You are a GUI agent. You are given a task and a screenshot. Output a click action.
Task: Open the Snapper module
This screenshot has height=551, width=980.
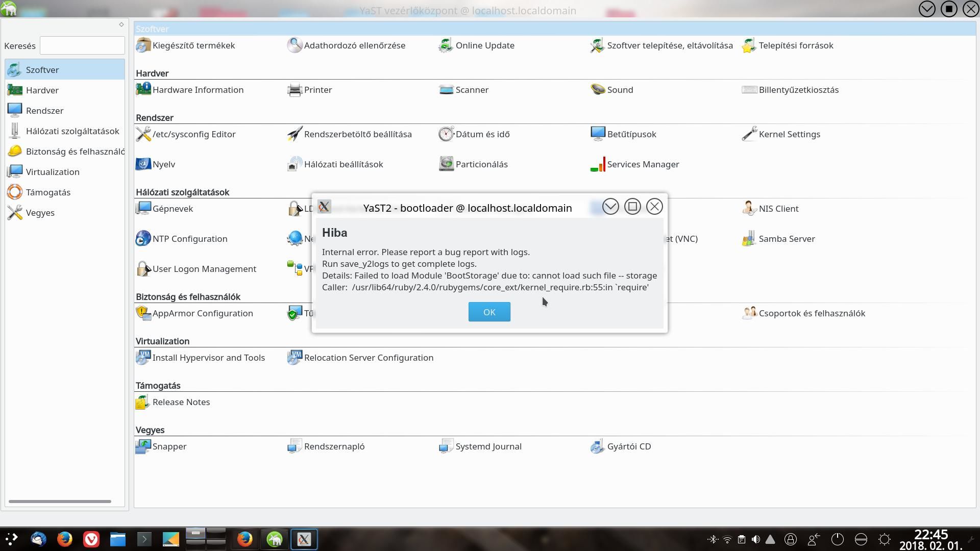tap(169, 446)
